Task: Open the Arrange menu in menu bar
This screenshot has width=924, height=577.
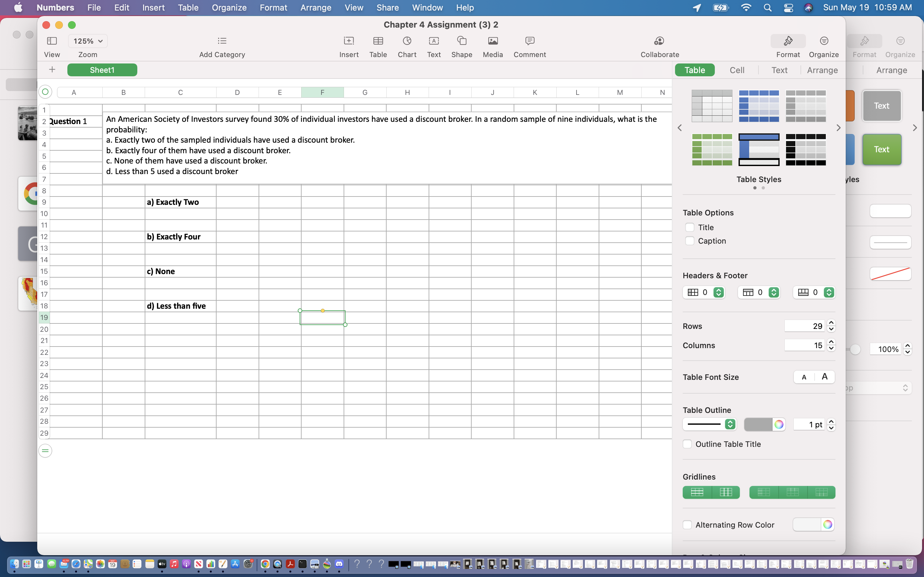Action: click(315, 7)
